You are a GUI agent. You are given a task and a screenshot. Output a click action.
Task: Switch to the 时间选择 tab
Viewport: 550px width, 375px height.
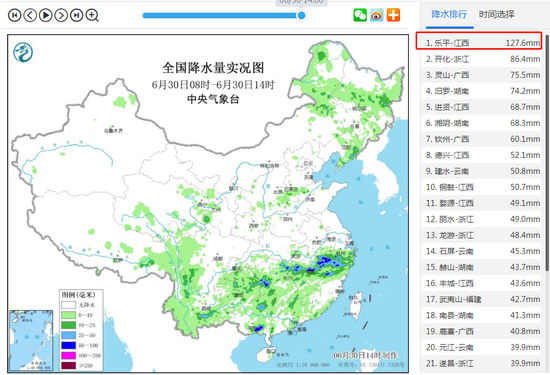click(x=497, y=14)
